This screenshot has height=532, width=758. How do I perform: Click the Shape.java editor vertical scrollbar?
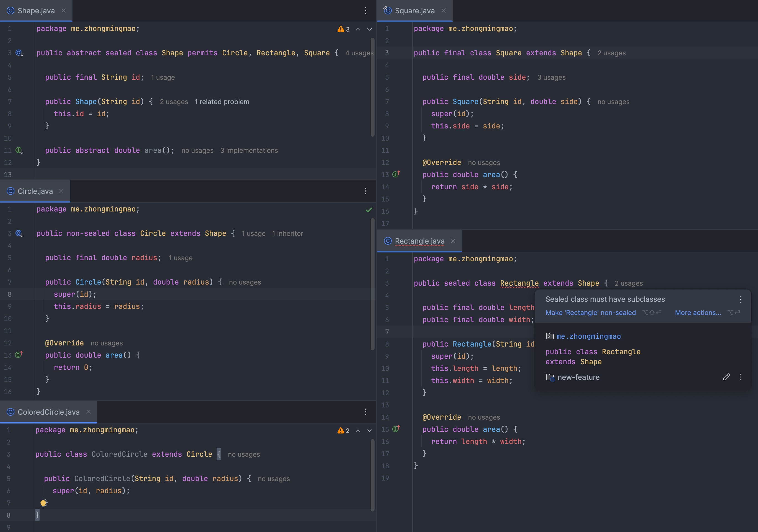372,87
